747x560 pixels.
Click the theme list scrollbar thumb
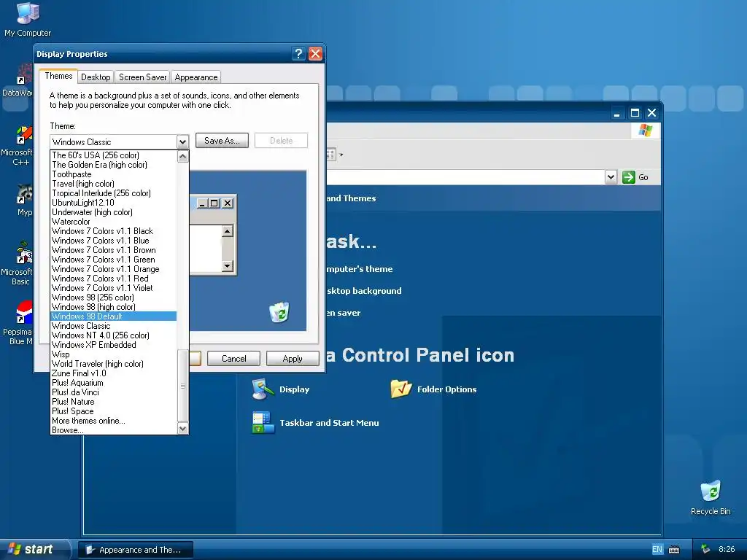click(x=182, y=385)
